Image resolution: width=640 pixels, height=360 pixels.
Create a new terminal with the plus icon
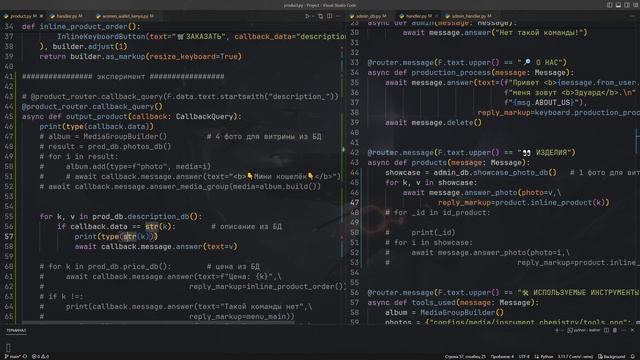pos(556,330)
